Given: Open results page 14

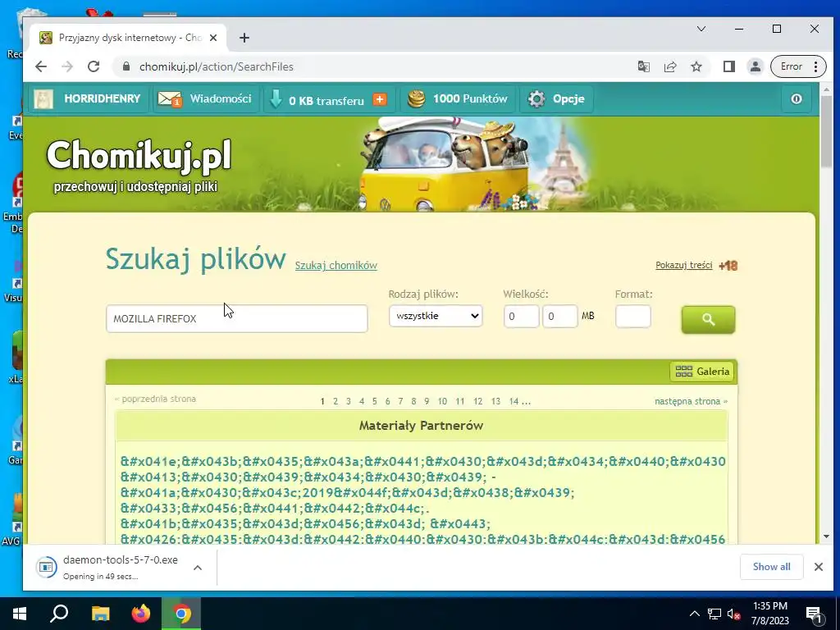Looking at the screenshot, I should coord(514,401).
